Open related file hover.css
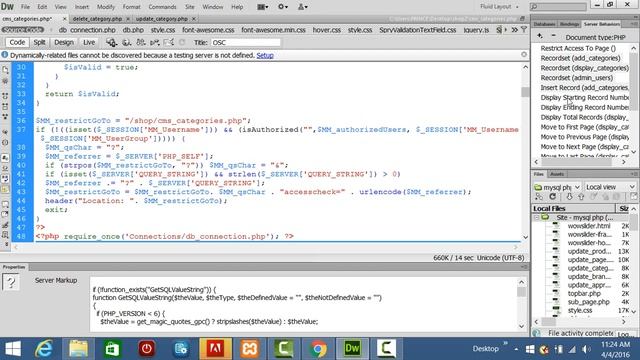Viewport: 640px width, 360px height. point(327,30)
